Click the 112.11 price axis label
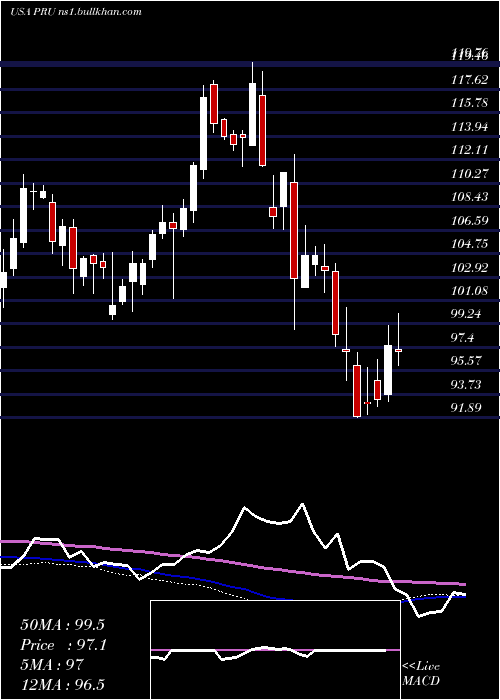The height and width of the screenshot is (700, 500). pos(469,150)
